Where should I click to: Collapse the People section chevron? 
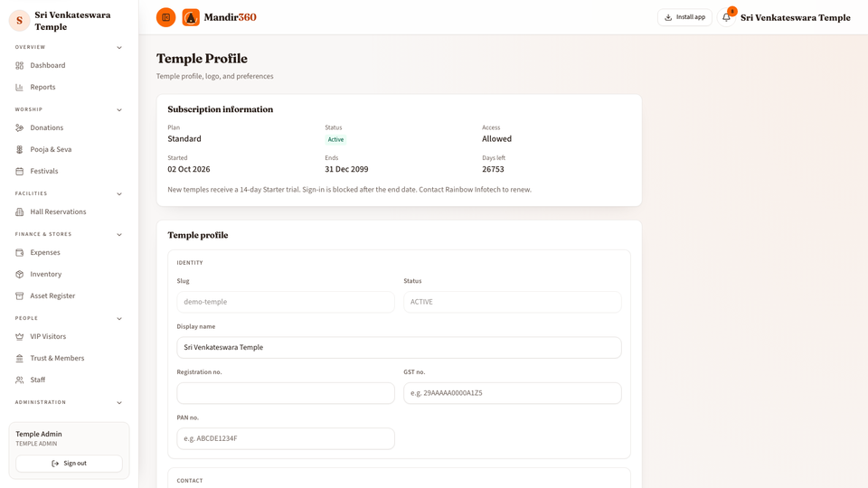click(119, 319)
